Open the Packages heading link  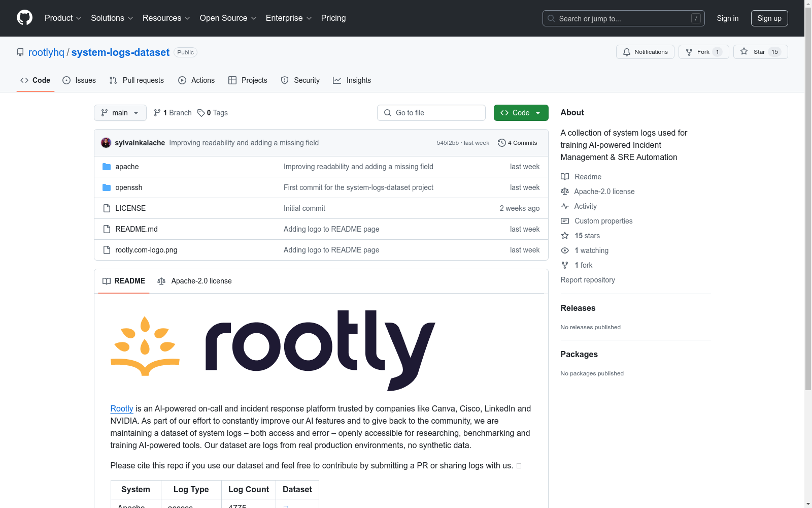(579, 354)
